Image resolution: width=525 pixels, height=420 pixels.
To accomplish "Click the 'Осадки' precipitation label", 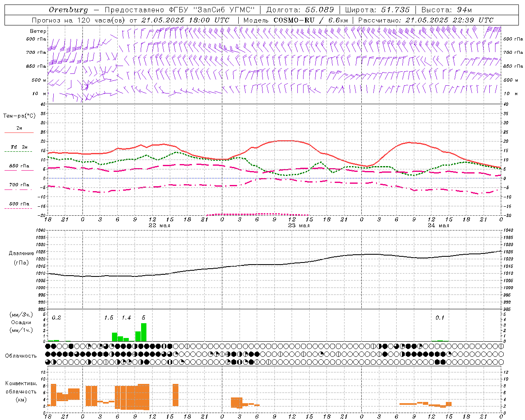I will 21,322.
